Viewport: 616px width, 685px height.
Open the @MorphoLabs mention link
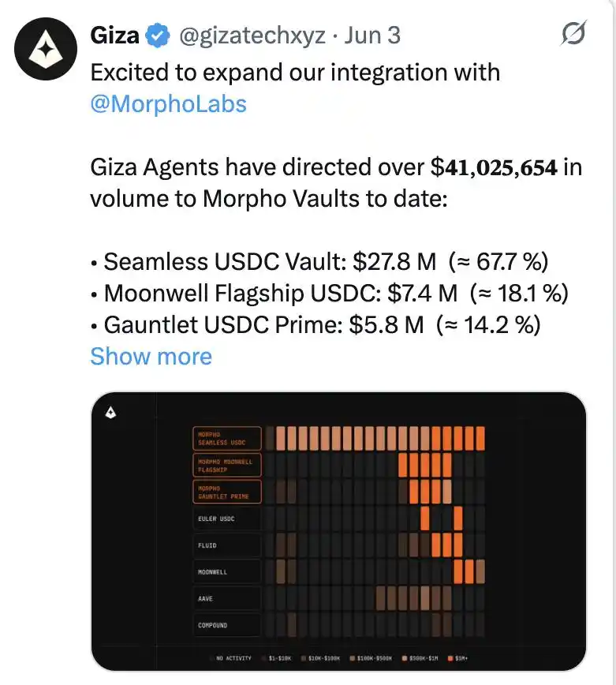point(169,104)
